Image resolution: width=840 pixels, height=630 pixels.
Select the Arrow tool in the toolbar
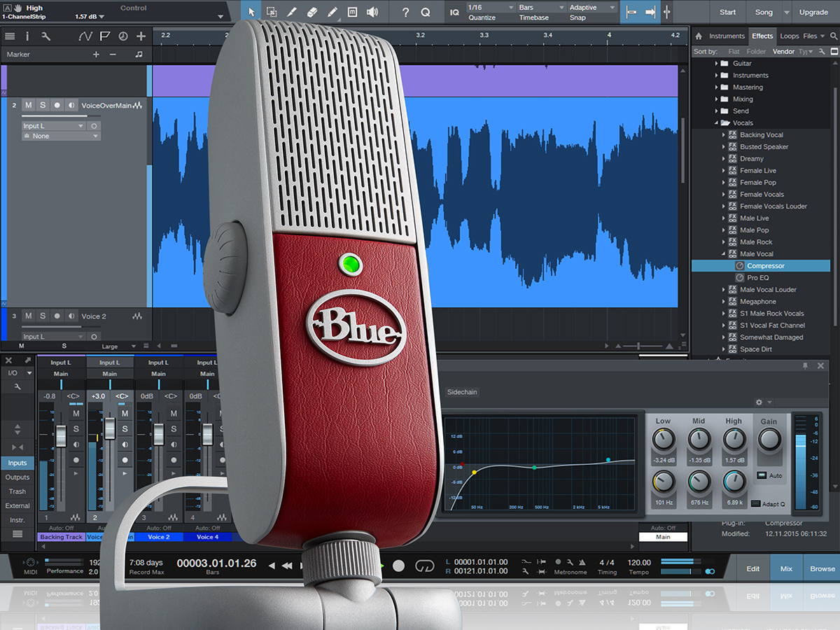click(x=251, y=12)
